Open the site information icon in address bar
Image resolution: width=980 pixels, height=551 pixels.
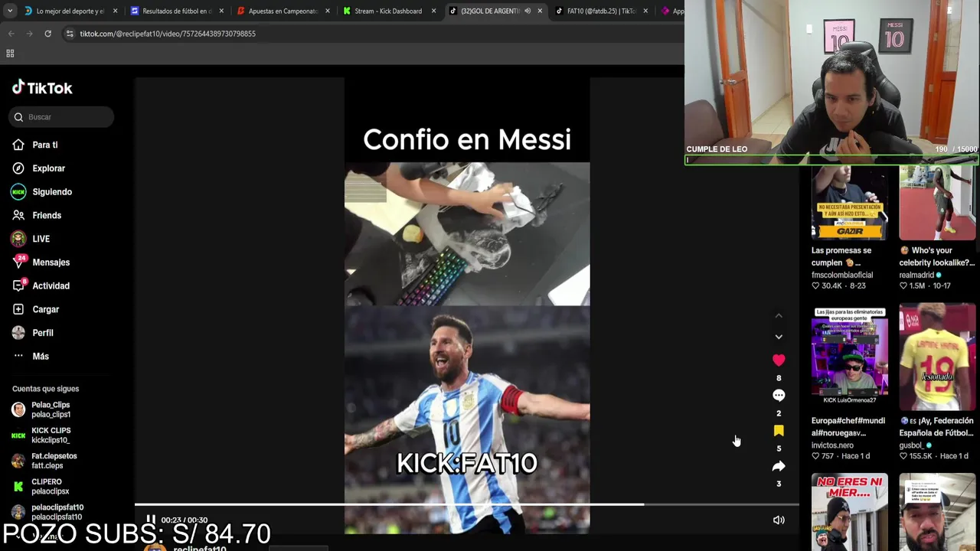[70, 34]
